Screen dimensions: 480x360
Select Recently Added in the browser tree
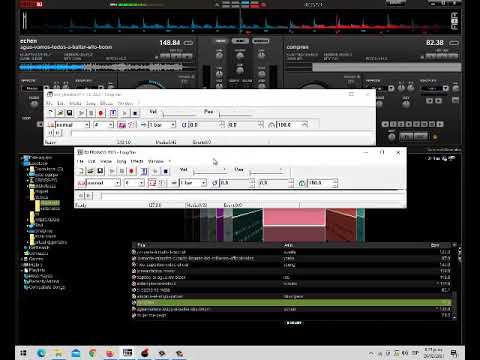(44, 282)
